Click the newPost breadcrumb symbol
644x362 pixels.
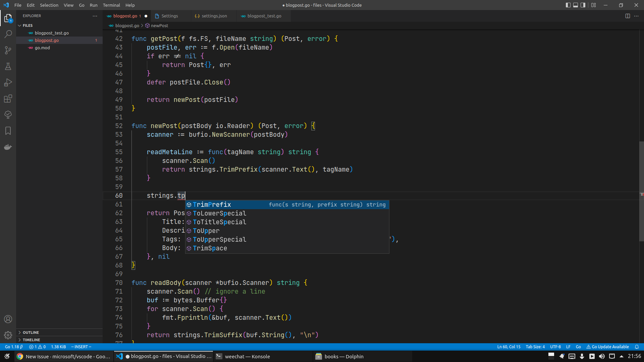point(157,25)
